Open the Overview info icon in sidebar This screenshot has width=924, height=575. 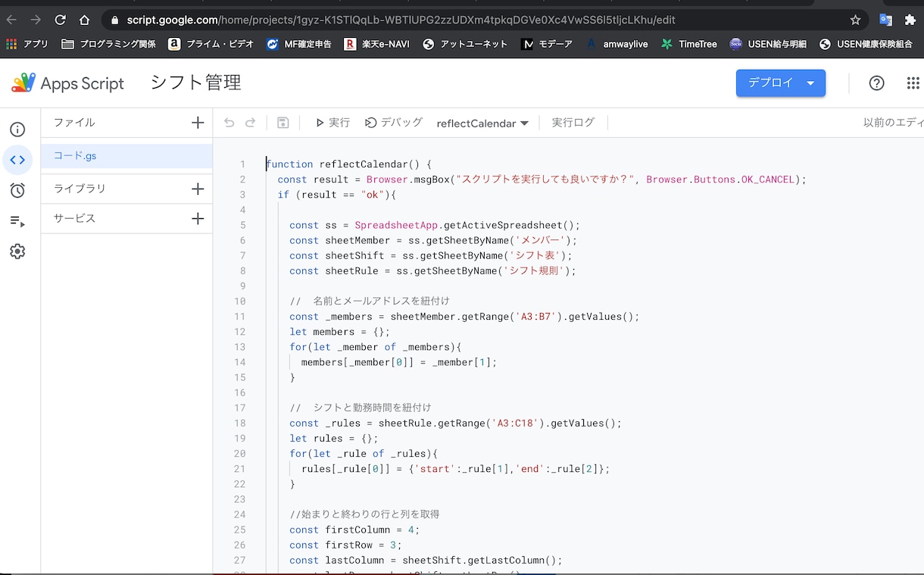(x=17, y=130)
